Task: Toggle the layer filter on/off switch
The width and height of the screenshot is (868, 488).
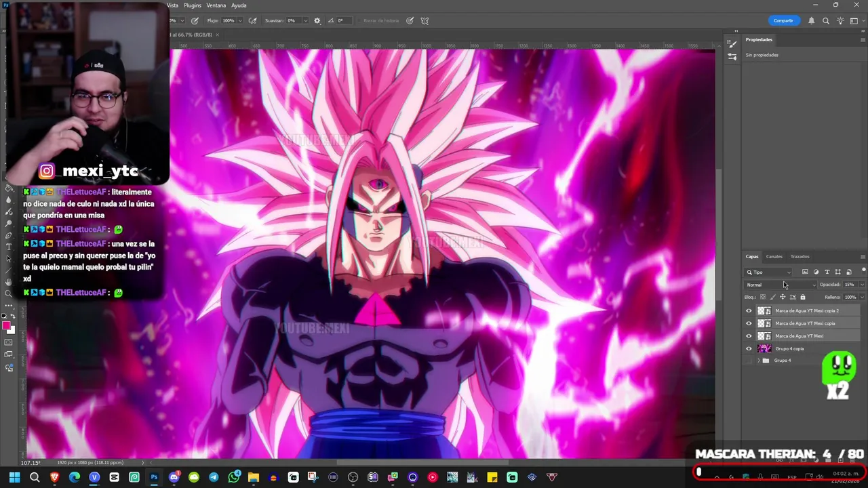Action: [863, 271]
